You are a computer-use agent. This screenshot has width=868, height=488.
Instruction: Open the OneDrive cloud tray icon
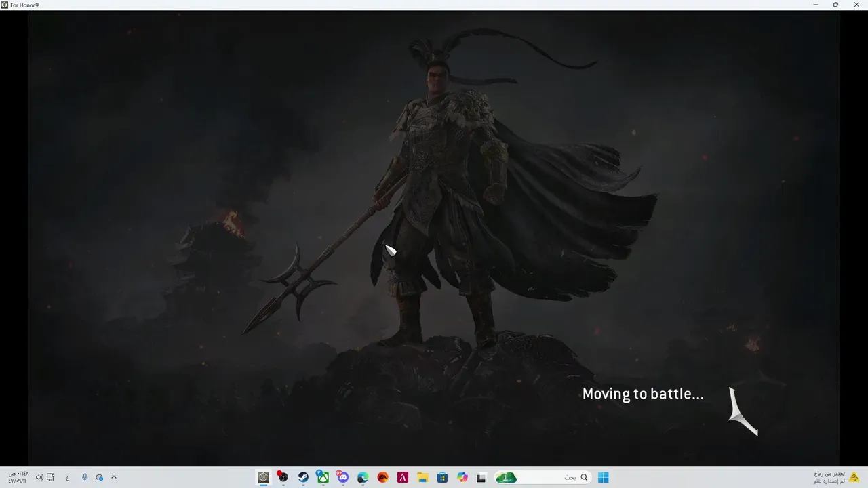pyautogui.click(x=100, y=477)
